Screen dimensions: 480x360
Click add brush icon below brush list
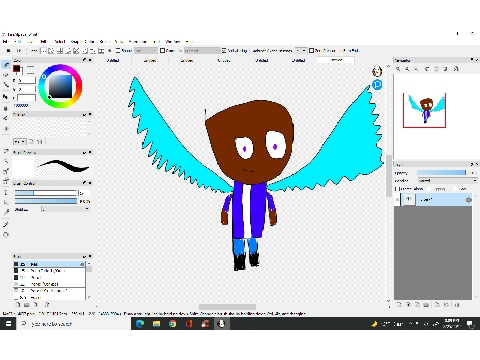pyautogui.click(x=18, y=304)
